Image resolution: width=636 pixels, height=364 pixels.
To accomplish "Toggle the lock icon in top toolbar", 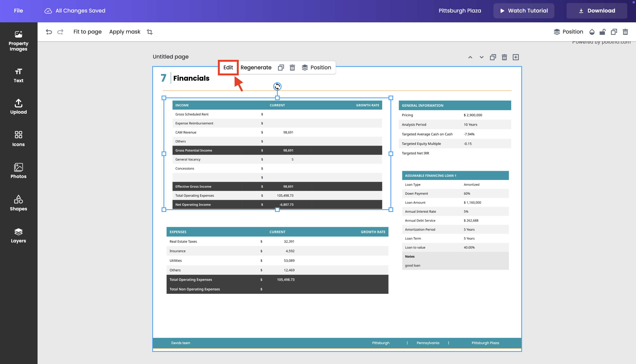I will tap(603, 32).
